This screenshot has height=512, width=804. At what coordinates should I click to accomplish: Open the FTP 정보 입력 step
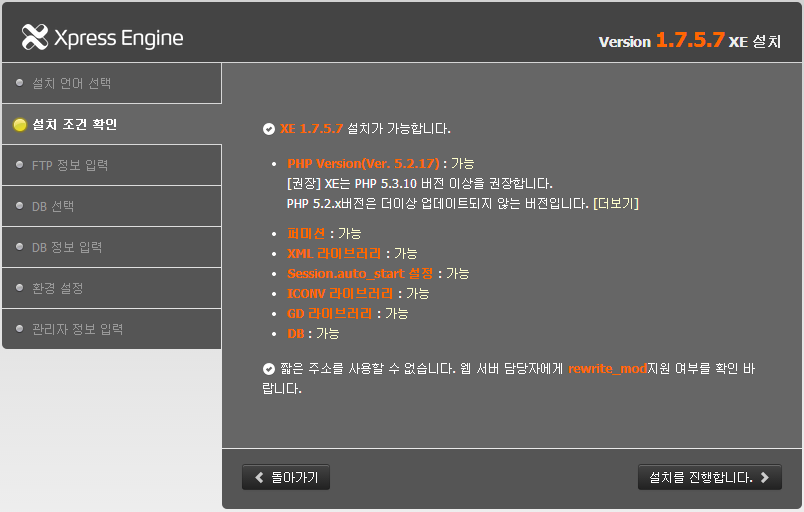pyautogui.click(x=112, y=165)
